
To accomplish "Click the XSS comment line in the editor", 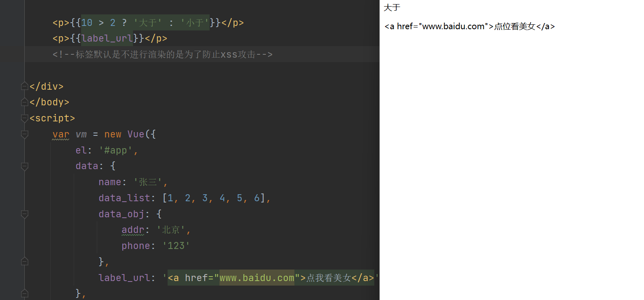I will click(163, 54).
